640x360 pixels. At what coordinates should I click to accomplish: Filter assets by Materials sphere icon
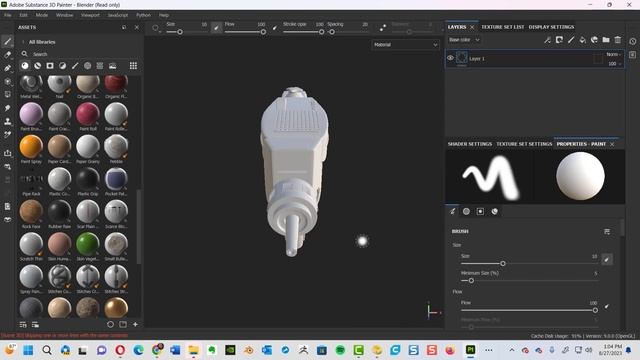[25, 66]
